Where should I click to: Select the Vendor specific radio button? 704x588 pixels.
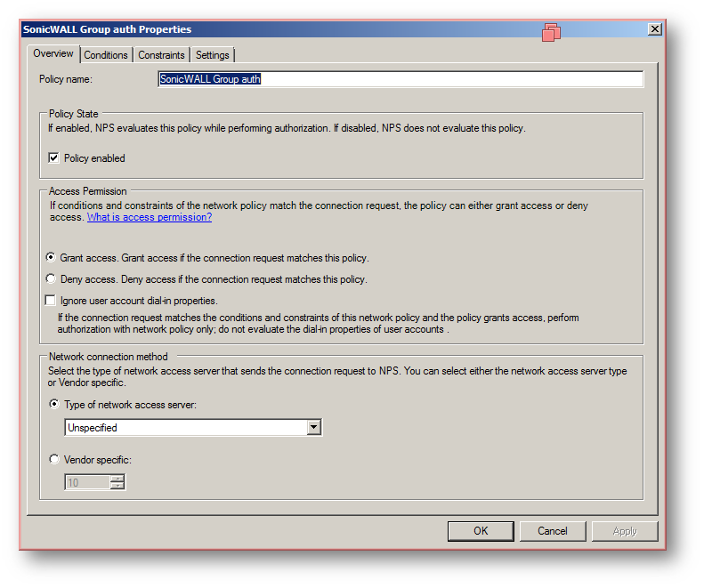[x=54, y=459]
